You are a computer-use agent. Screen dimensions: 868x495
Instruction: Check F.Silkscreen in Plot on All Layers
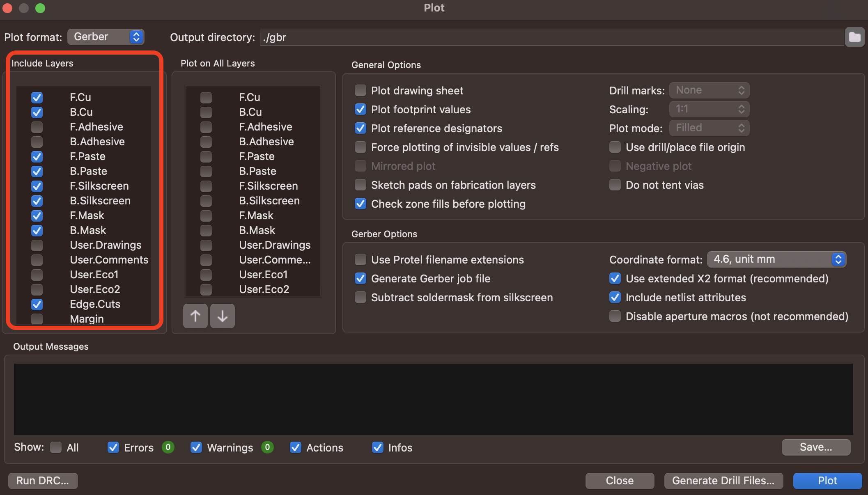click(x=206, y=186)
